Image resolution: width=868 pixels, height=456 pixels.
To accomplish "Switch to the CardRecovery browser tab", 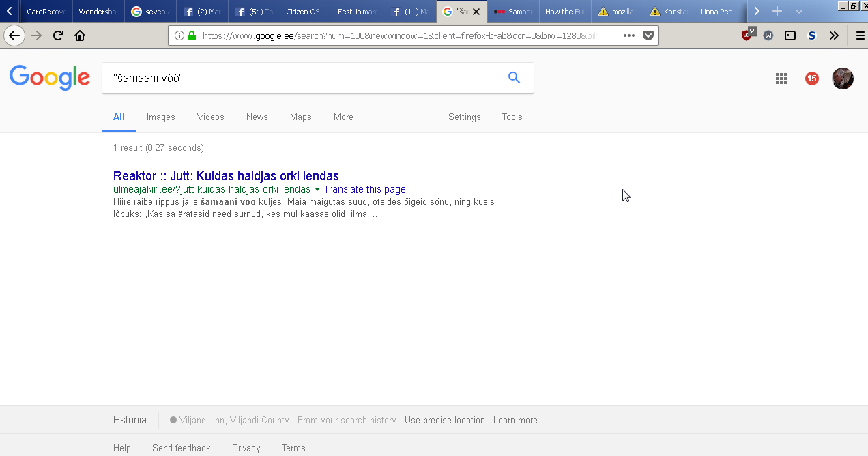I will coord(45,12).
